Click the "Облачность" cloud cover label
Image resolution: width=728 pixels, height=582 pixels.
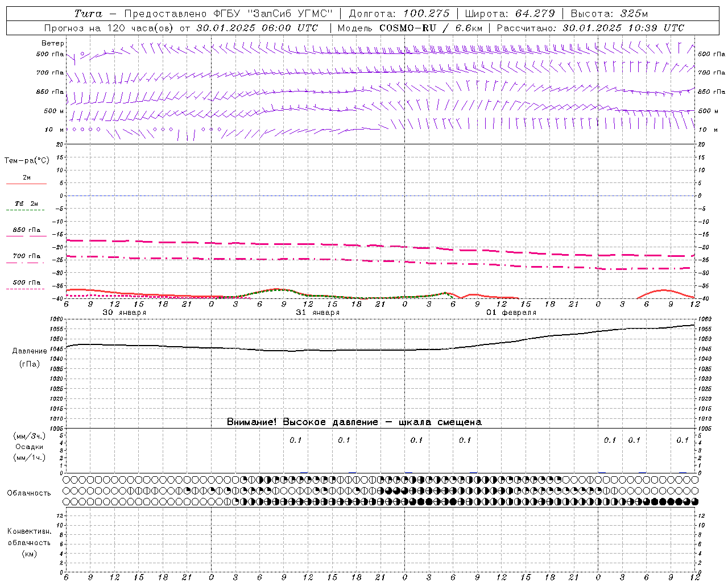coord(29,493)
